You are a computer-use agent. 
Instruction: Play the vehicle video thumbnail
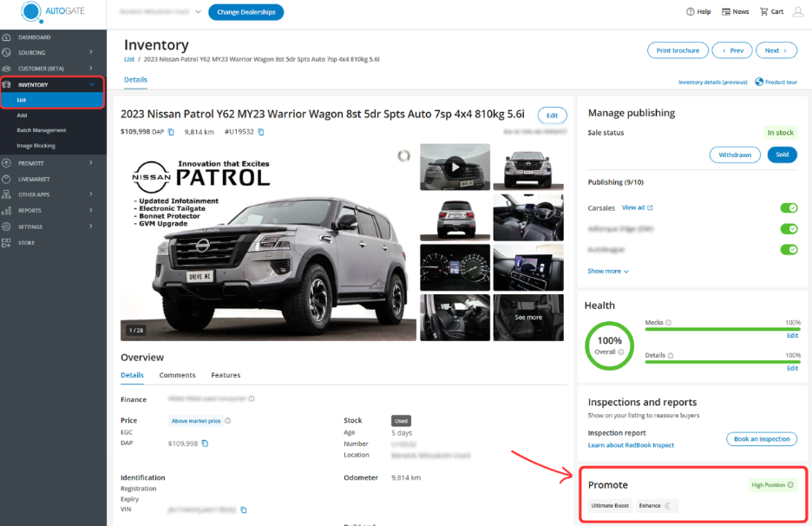[x=455, y=168]
